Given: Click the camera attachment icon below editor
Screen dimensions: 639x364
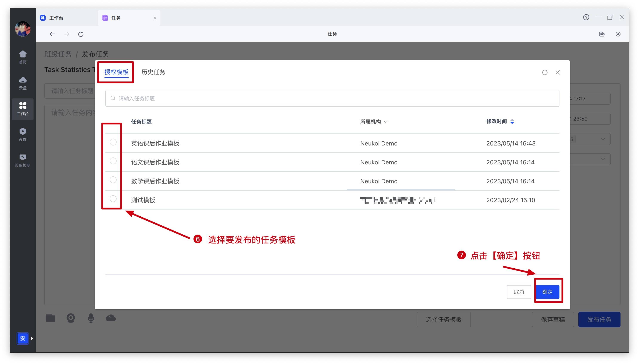Looking at the screenshot, I should (x=71, y=318).
